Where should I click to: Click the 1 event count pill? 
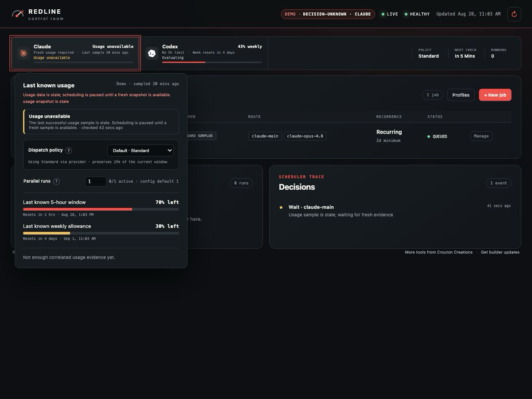(x=499, y=183)
